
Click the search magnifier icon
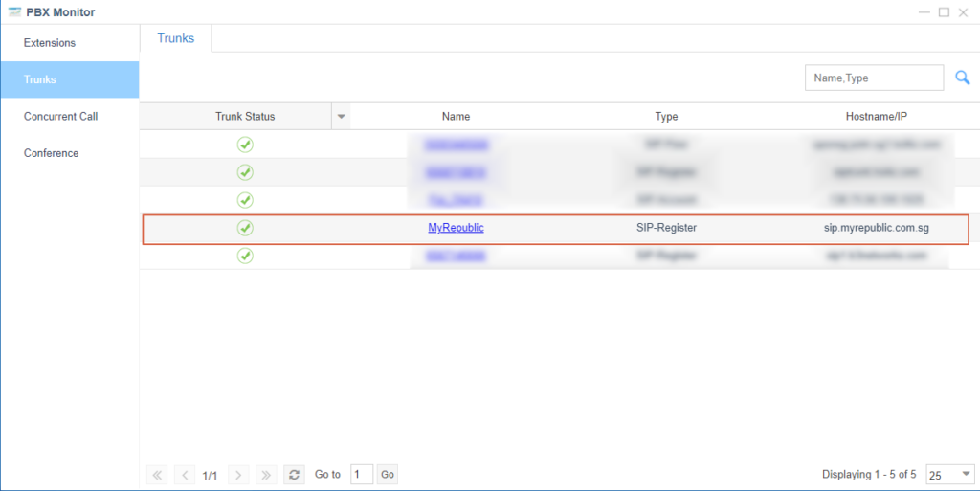coord(963,78)
